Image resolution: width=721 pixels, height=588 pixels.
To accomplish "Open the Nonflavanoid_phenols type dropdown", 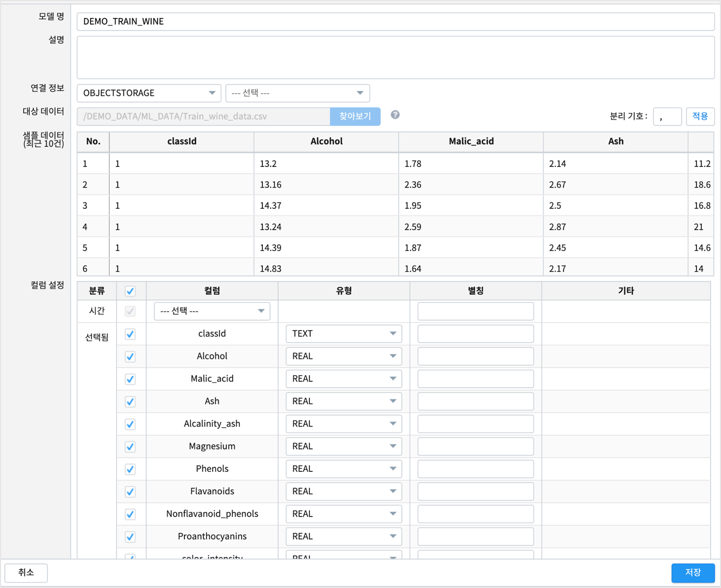I will click(344, 514).
